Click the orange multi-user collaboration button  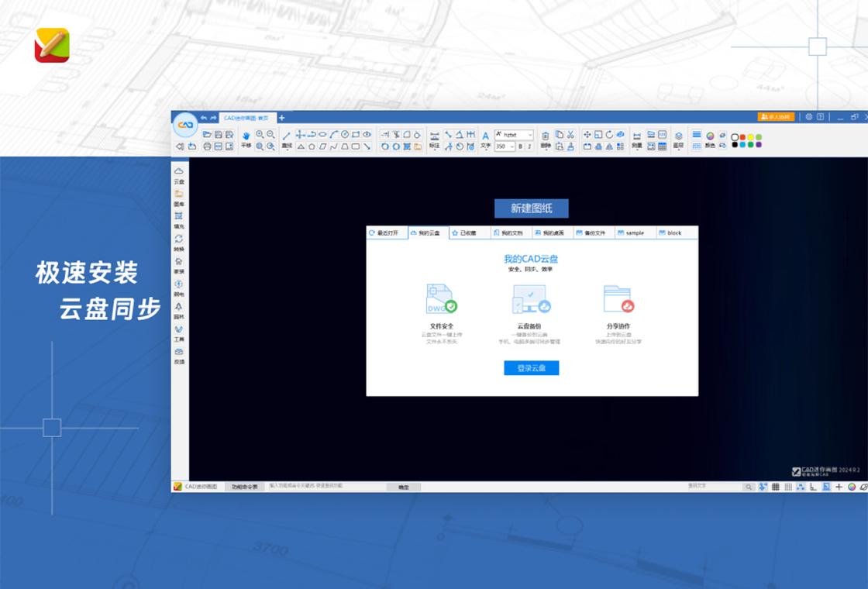pyautogui.click(x=776, y=117)
